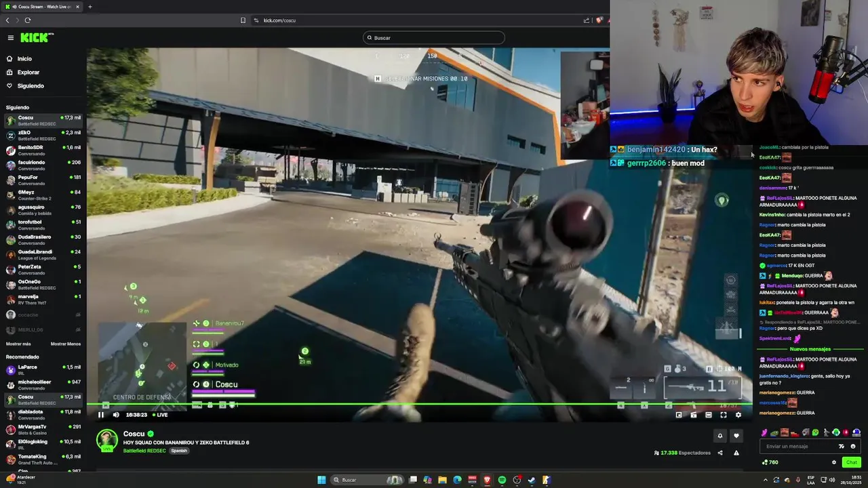Open ElGlogloking recommended channel
This screenshot has height=488, width=868.
(43, 445)
